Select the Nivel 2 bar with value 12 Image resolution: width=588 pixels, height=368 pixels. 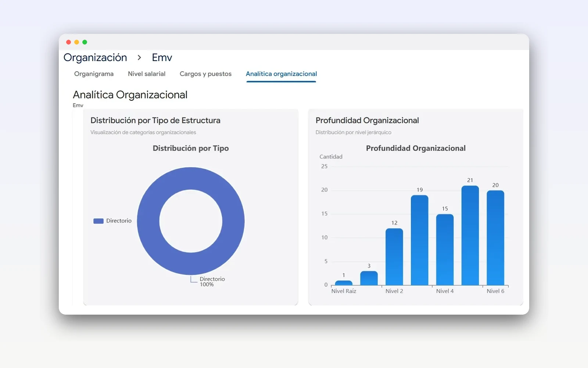pos(394,257)
